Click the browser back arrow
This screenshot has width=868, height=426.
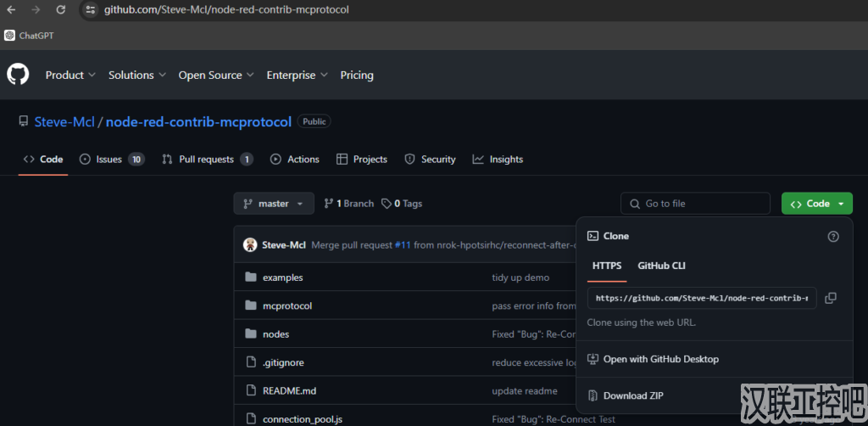click(11, 9)
